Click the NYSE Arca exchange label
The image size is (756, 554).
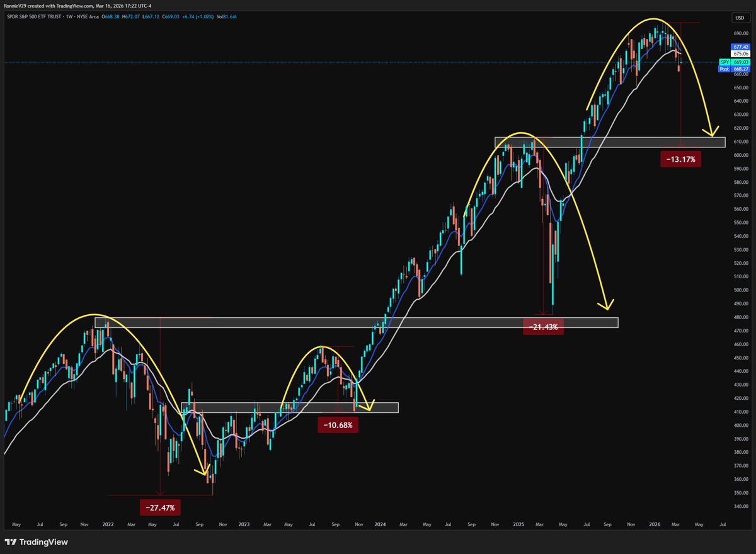coord(88,16)
